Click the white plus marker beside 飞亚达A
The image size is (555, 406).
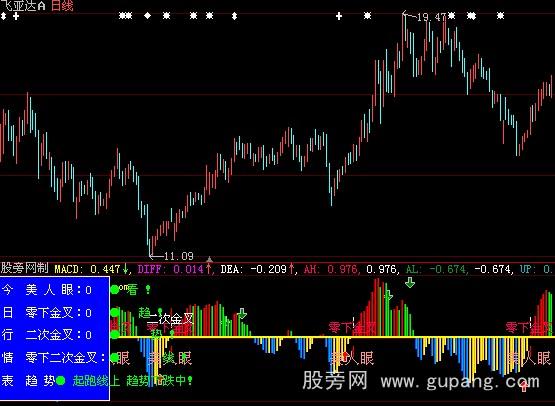[16, 16]
